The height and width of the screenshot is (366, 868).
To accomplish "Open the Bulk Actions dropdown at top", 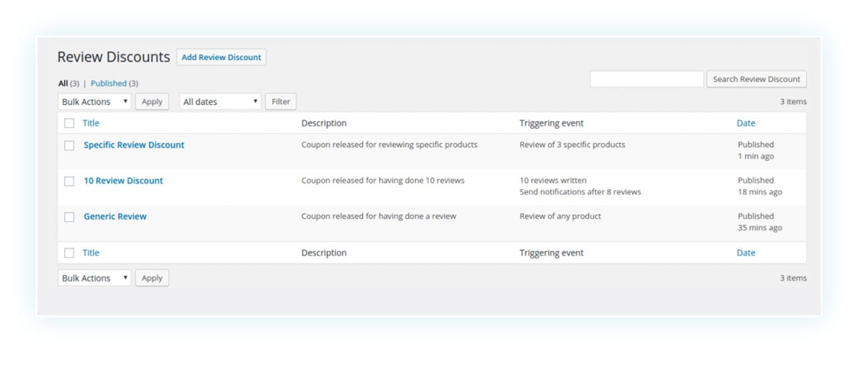I will pos(94,102).
